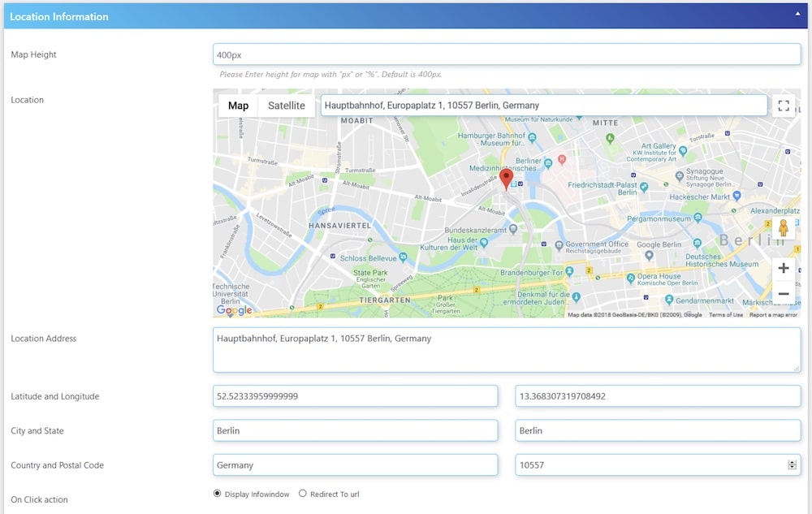This screenshot has height=514, width=812.
Task: Click Bundeskanzleramt place marker
Action: 512,229
